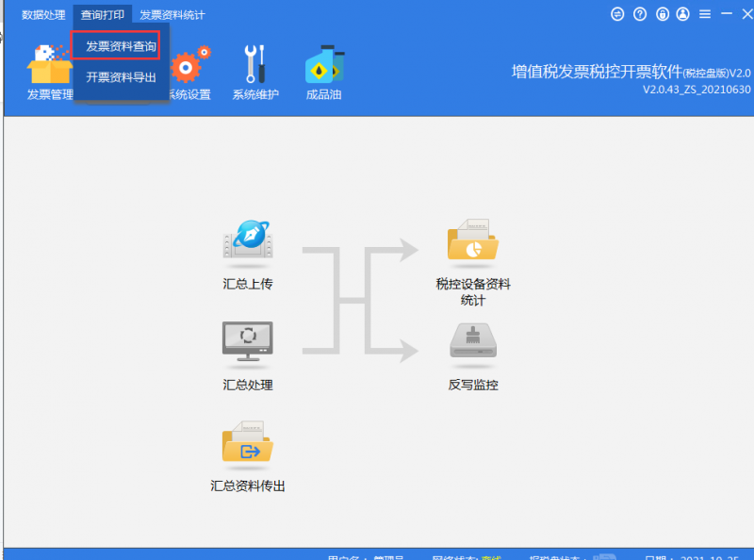Click the 系统设置 gear icon
Screen dimensions: 754x560
pyautogui.click(x=188, y=66)
